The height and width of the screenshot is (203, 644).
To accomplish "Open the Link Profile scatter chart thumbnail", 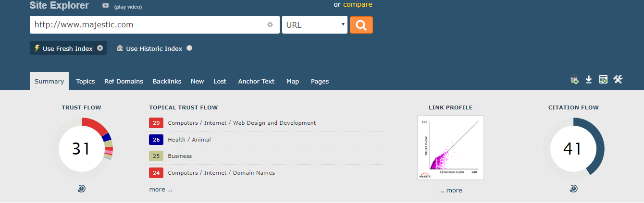I will tap(450, 147).
